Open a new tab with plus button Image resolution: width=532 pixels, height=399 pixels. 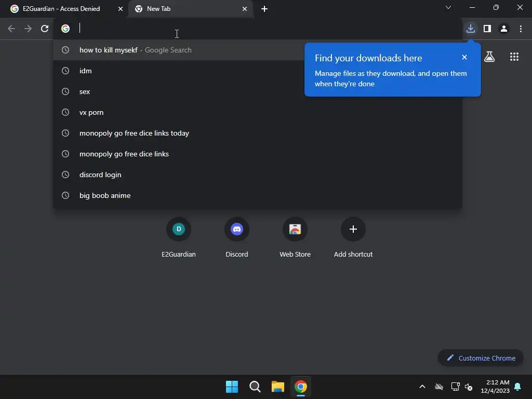(x=264, y=9)
